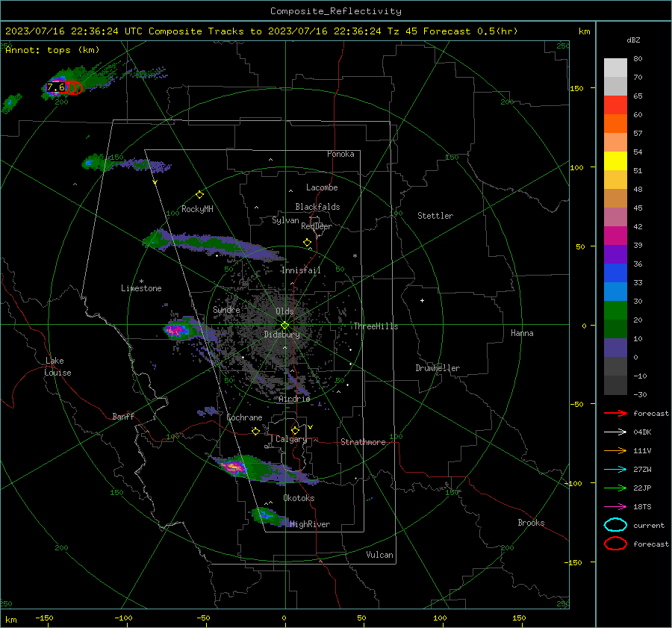The image size is (672, 628).
Task: Click the Sundre city label
Action: (x=226, y=310)
